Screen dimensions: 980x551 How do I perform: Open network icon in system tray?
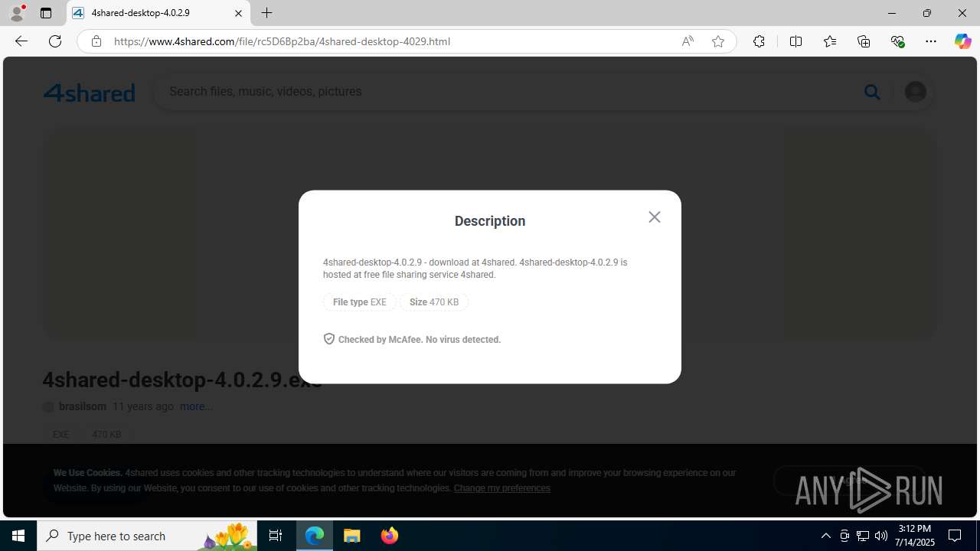pos(863,536)
